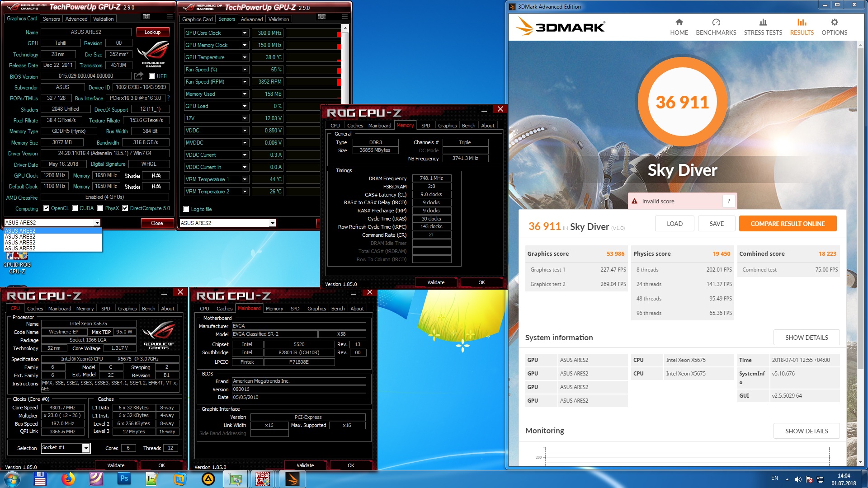
Task: Show details for System information
Action: click(x=807, y=338)
